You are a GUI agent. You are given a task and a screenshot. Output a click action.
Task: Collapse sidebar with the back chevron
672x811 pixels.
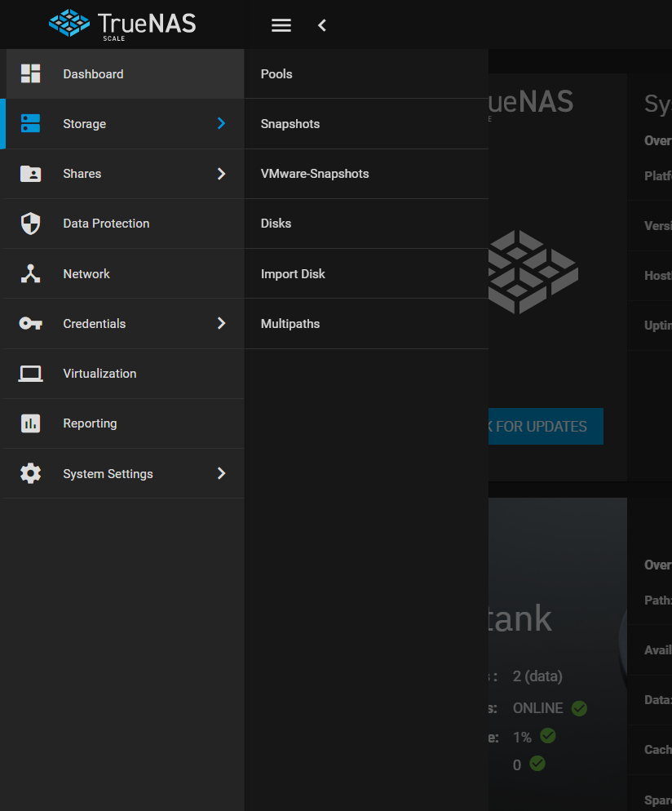322,25
